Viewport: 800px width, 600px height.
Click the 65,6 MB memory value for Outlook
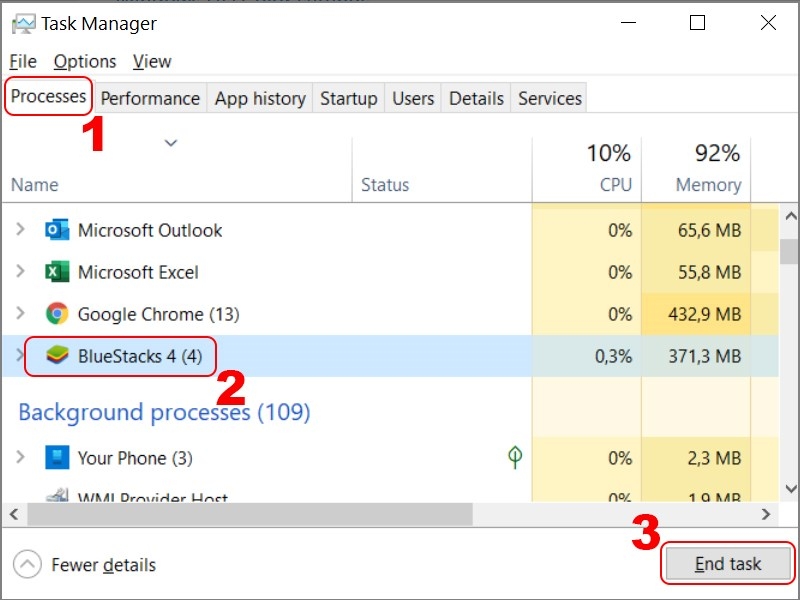(709, 230)
